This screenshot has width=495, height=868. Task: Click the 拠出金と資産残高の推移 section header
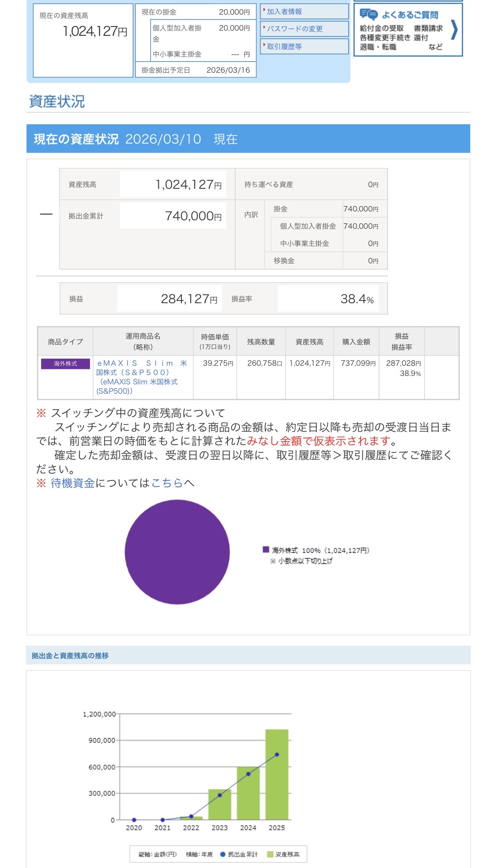tap(70, 656)
